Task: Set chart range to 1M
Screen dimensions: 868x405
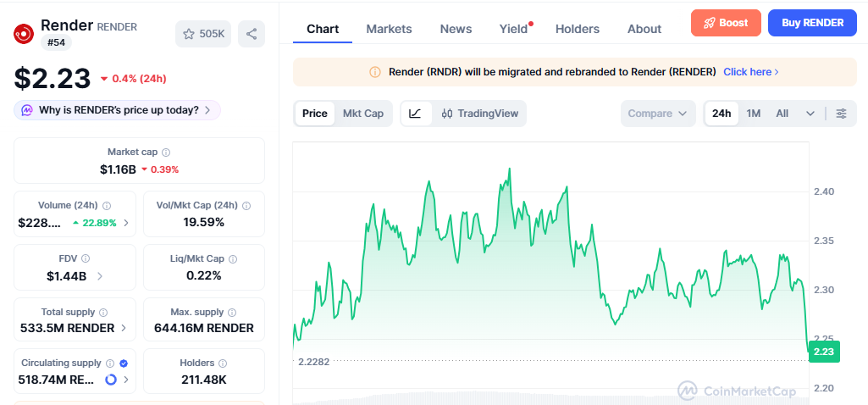Action: click(x=754, y=114)
